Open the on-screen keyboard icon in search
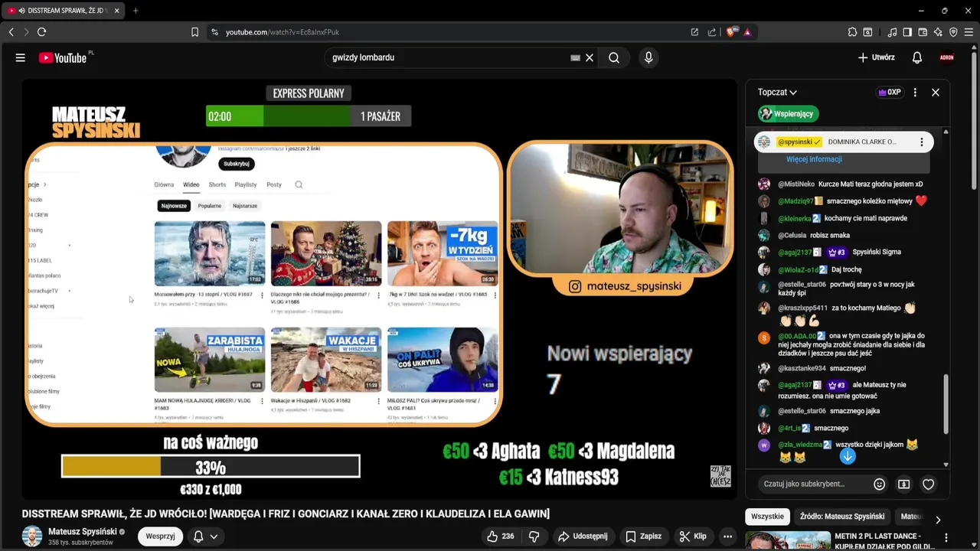 pos(575,57)
